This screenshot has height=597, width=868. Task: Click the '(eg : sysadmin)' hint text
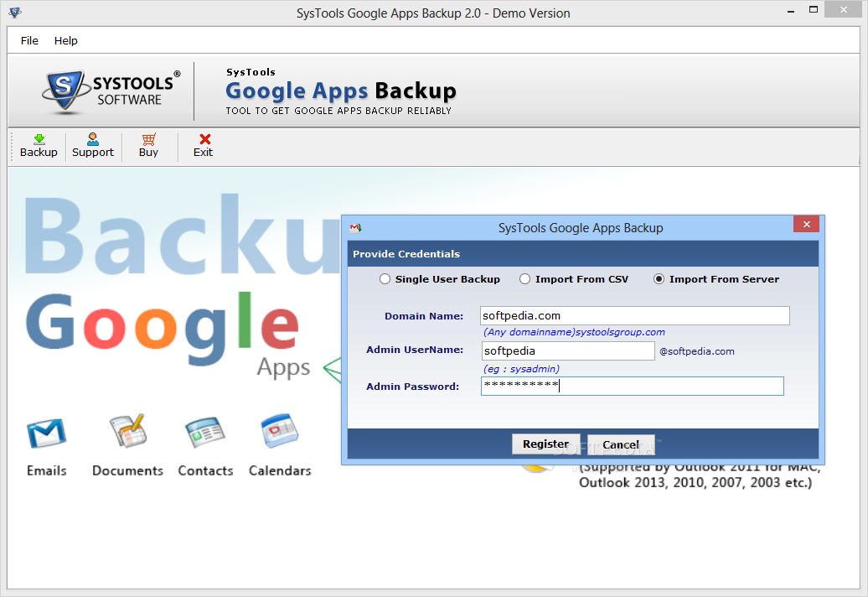(521, 369)
